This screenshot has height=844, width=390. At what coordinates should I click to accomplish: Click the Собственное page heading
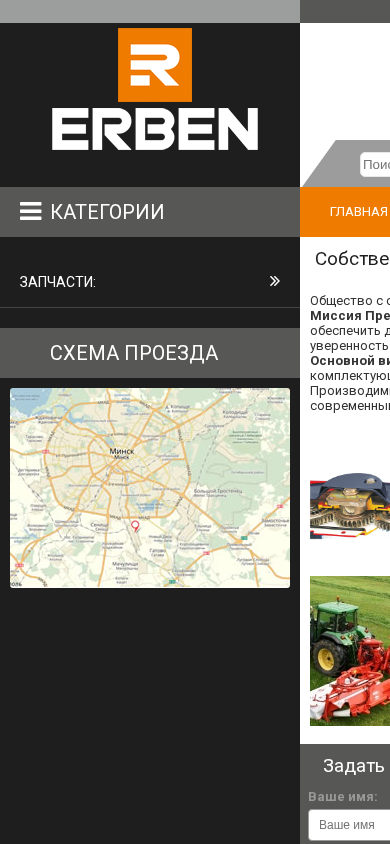click(352, 259)
